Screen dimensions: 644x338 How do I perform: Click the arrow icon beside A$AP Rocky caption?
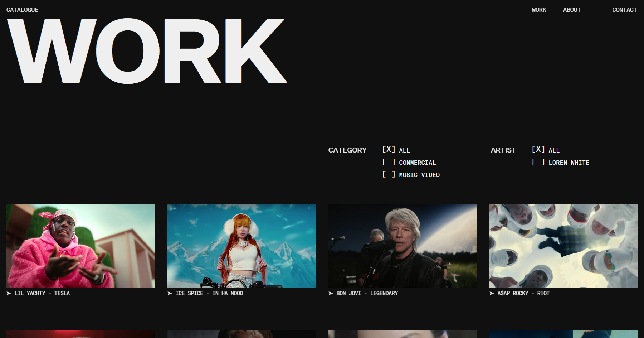tap(492, 293)
